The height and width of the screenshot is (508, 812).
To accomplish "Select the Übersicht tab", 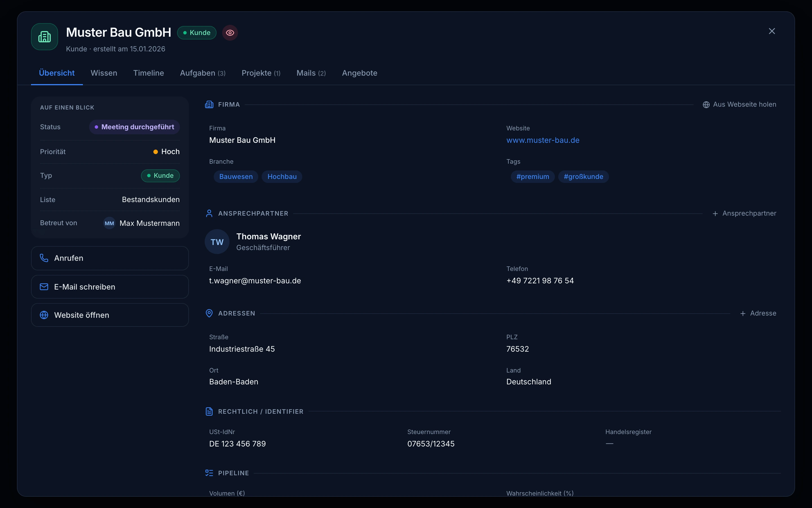I will [x=57, y=73].
